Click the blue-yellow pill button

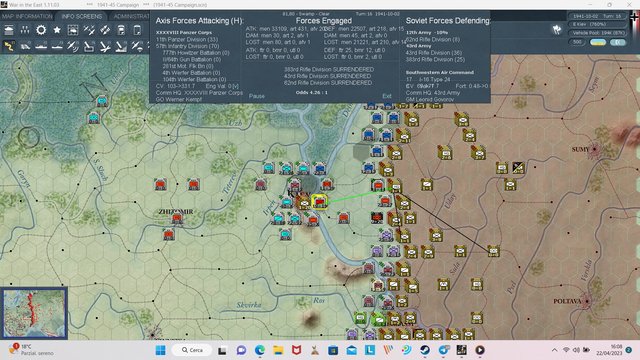coord(598,42)
